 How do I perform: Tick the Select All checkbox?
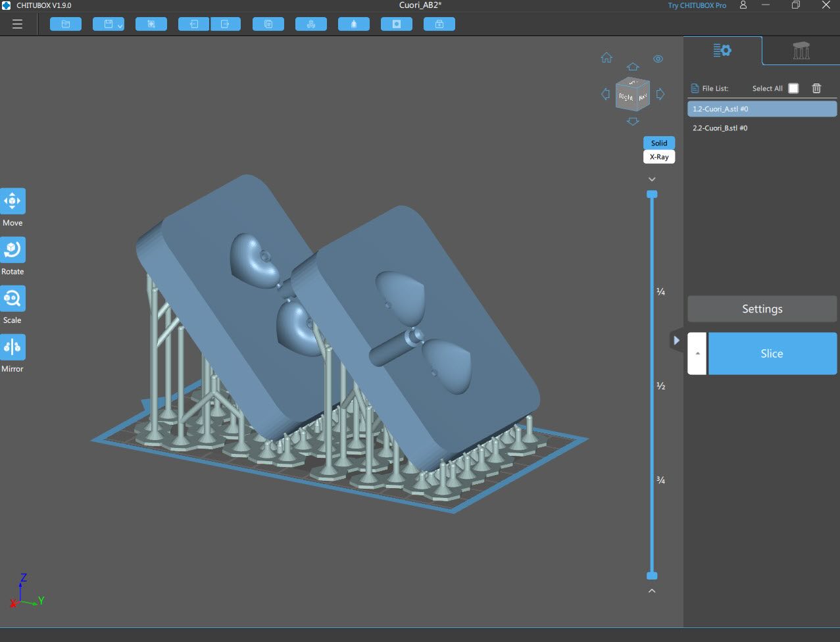[793, 88]
